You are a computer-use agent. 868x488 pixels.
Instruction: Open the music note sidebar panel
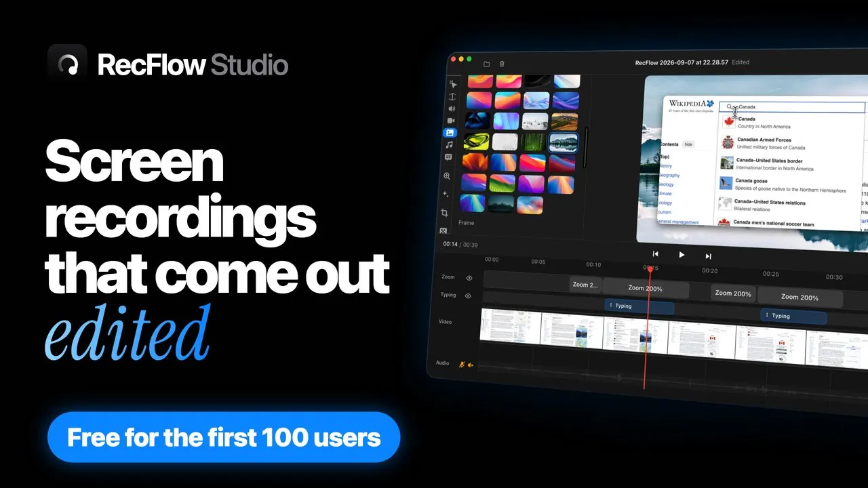click(x=449, y=145)
